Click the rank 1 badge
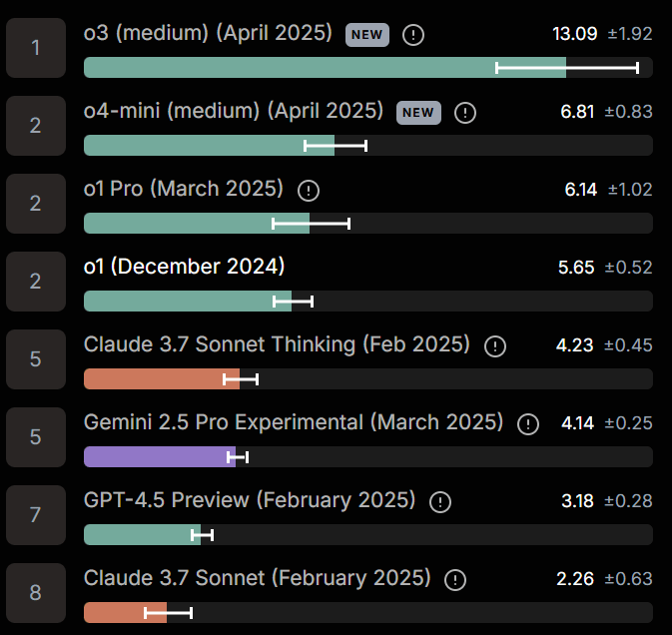 tap(35, 47)
